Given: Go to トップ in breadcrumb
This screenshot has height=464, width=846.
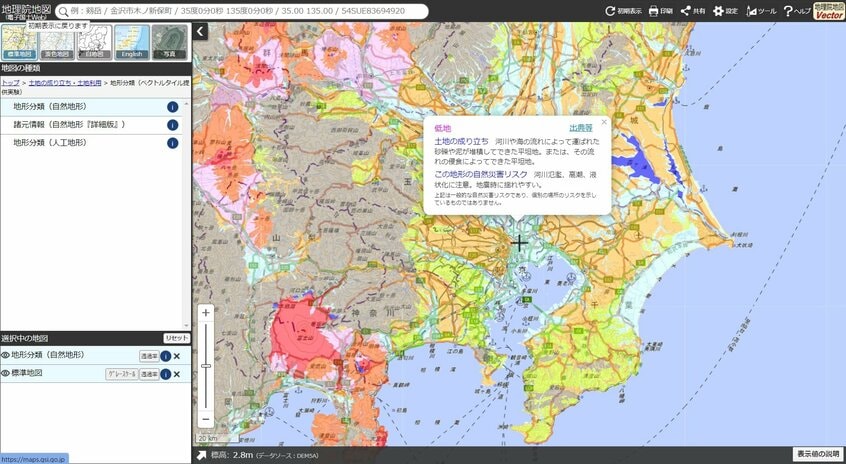Looking at the screenshot, I should point(10,83).
